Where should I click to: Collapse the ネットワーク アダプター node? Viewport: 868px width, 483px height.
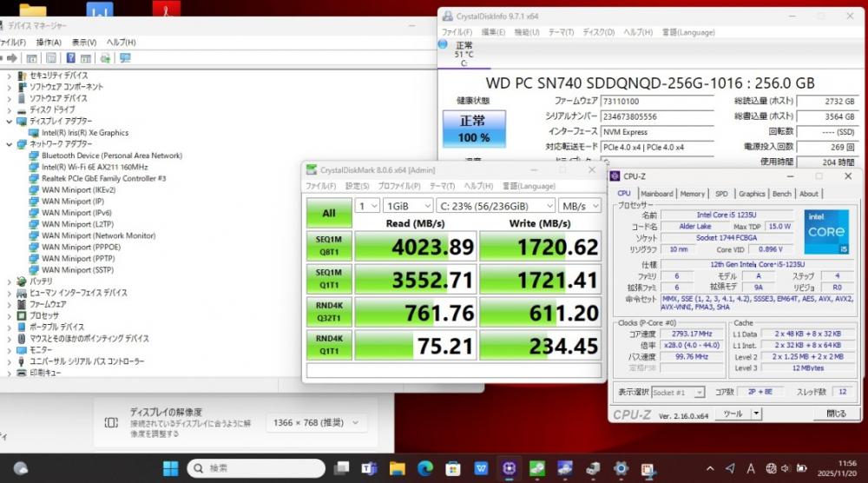tap(9, 144)
